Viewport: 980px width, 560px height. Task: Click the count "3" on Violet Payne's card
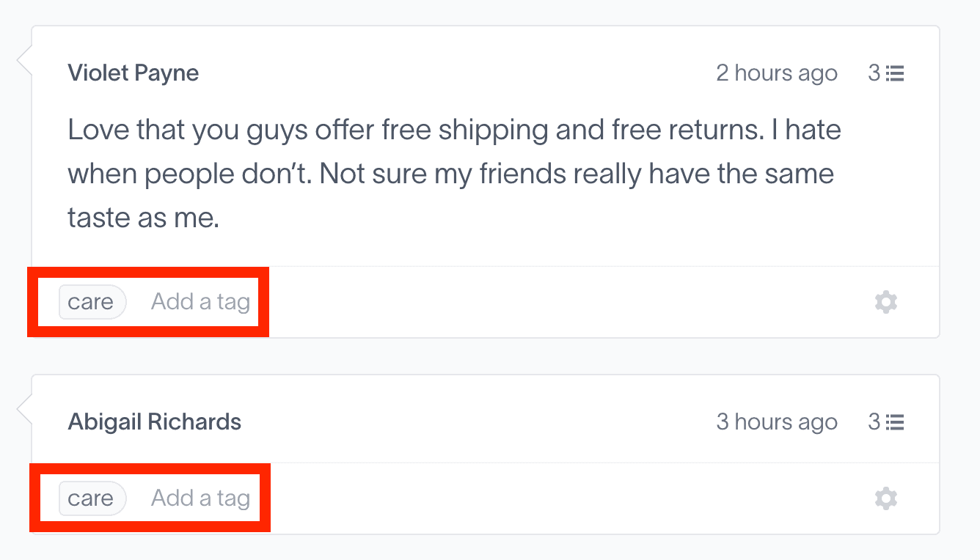[874, 73]
